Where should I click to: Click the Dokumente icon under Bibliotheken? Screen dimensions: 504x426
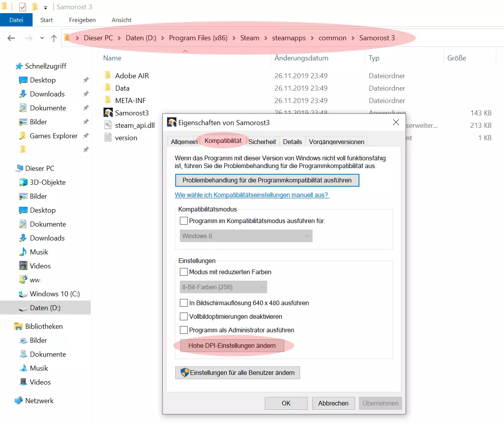tap(23, 354)
